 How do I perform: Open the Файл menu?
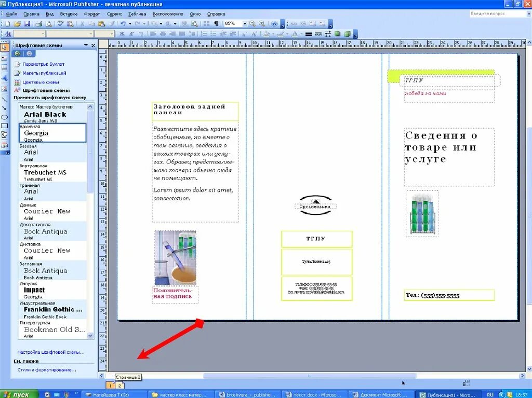click(x=11, y=14)
